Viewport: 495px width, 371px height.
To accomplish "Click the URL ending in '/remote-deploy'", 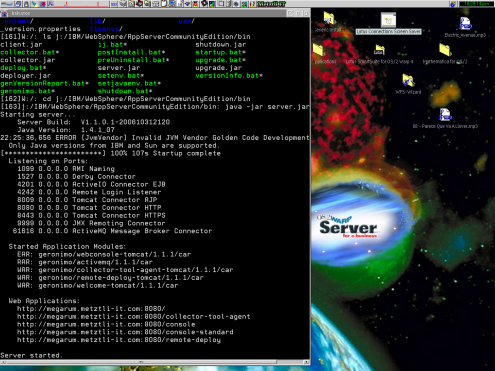I will tap(119, 340).
